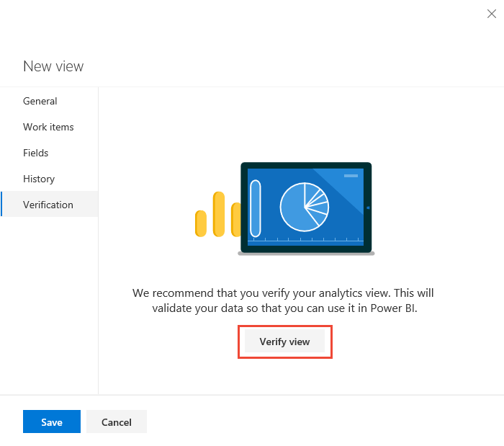Click the 'We recommend that you verify' text
This screenshot has width=504, height=446.
click(x=283, y=300)
